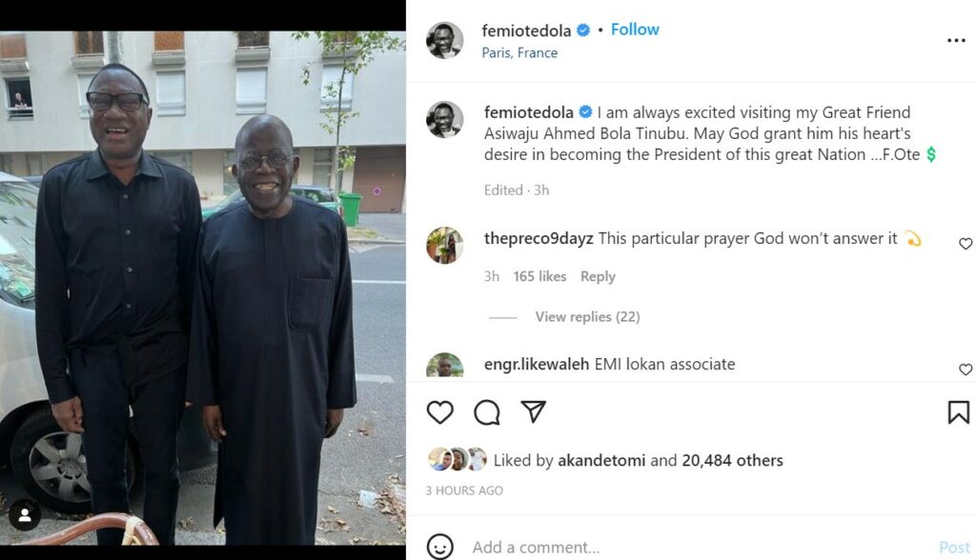Share post using paper plane icon
The height and width of the screenshot is (560, 976).
(x=534, y=411)
